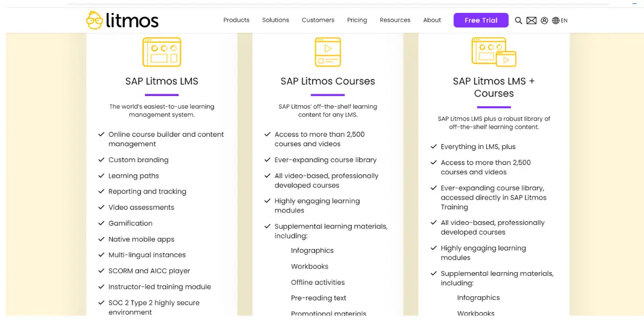Click the SAP Litmos LMS heading
Viewport: 644px width, 322px height.
point(162,82)
